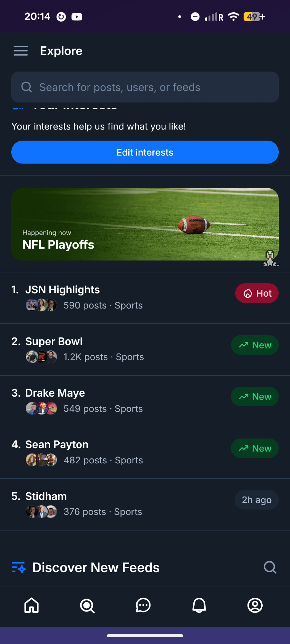Tap the New badge next to Super Bowl

pyautogui.click(x=255, y=345)
